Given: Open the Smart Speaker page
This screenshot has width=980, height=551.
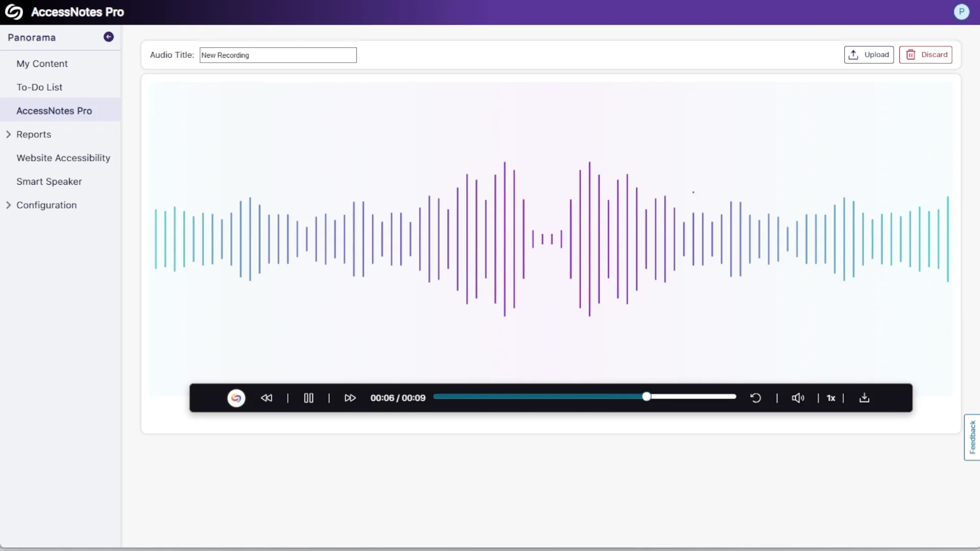Looking at the screenshot, I should 49,182.
